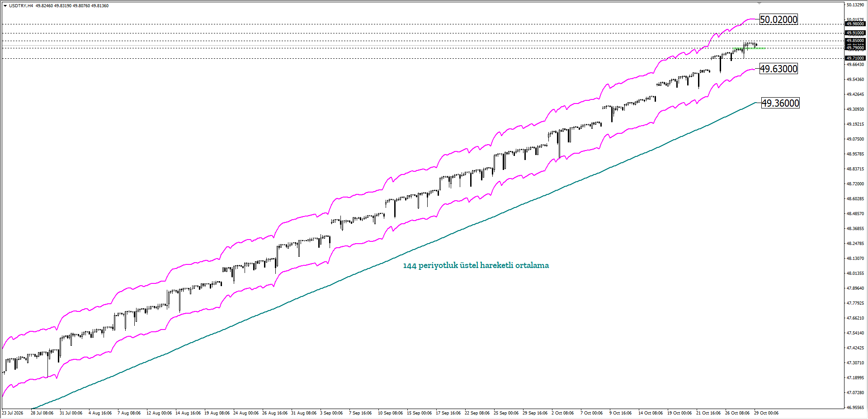Click the '144 periyotluk üstel hareketli ortalama' text label
This screenshot has width=868, height=419.
point(476,265)
